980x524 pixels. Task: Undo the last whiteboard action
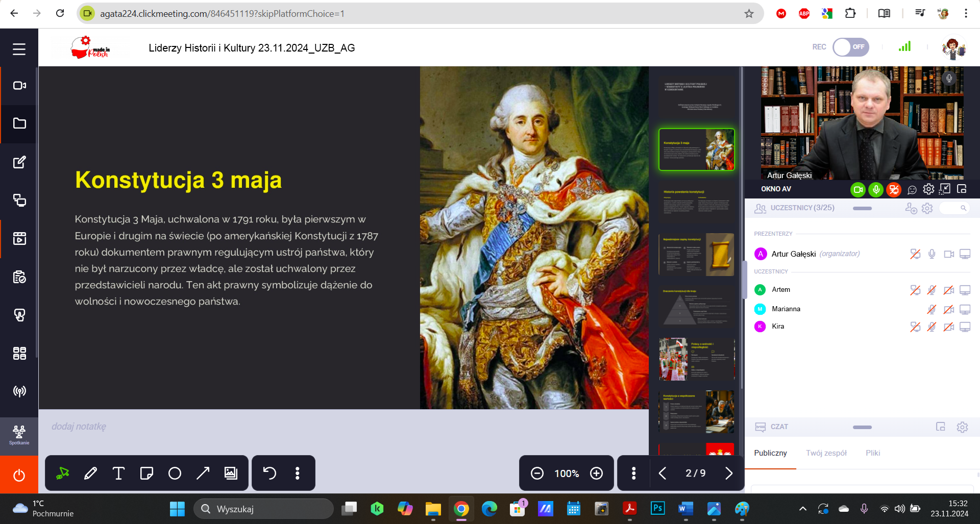point(269,473)
